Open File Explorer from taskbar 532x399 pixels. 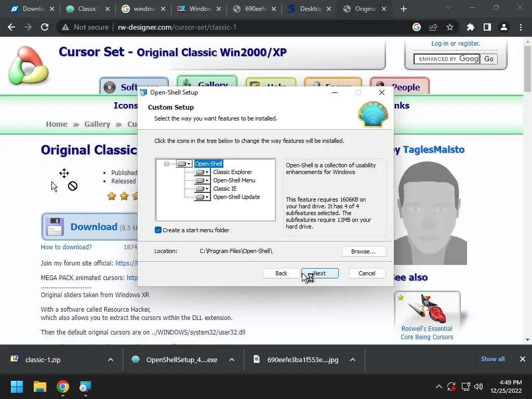pos(39,387)
